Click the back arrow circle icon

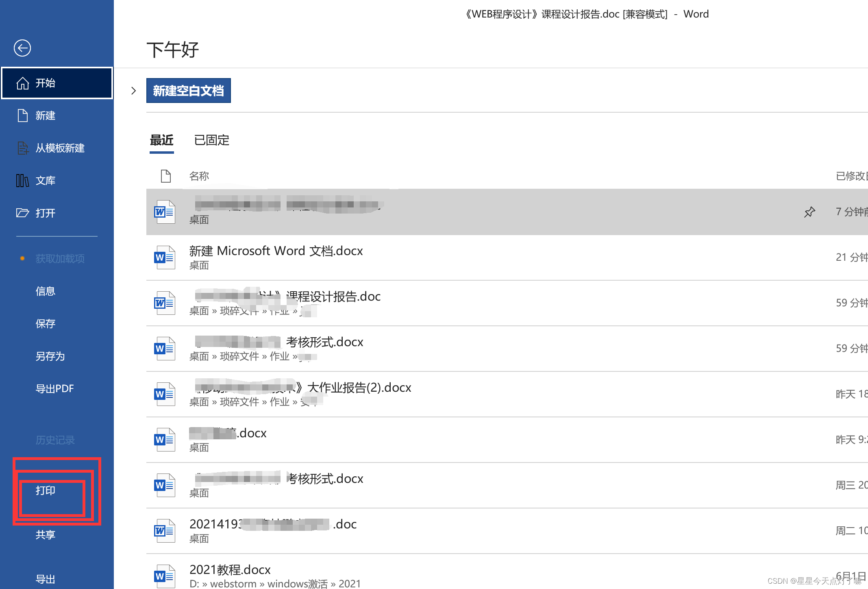[22, 48]
